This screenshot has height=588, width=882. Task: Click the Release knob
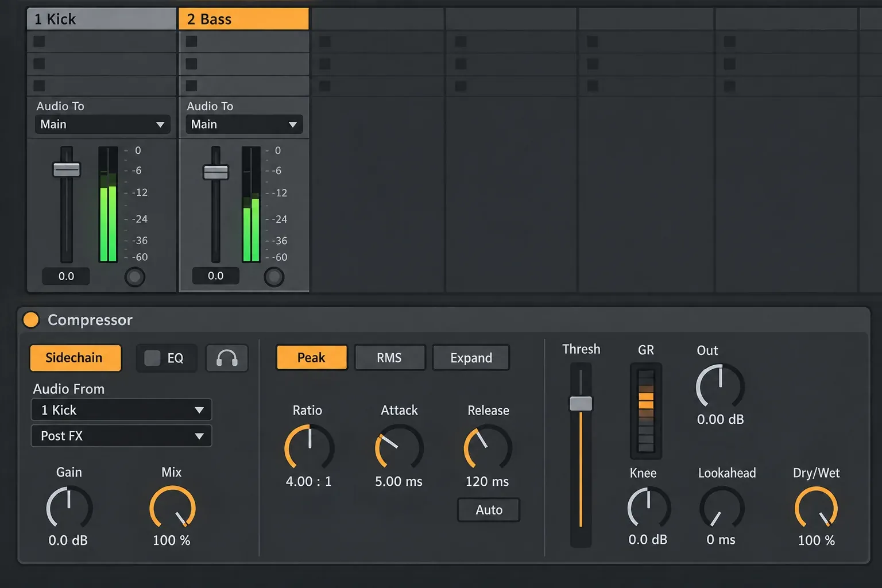click(488, 447)
